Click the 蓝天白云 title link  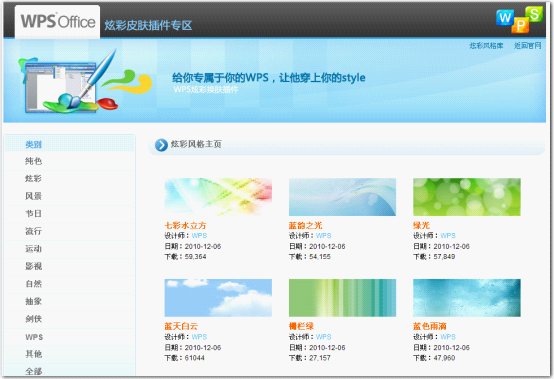(x=181, y=326)
